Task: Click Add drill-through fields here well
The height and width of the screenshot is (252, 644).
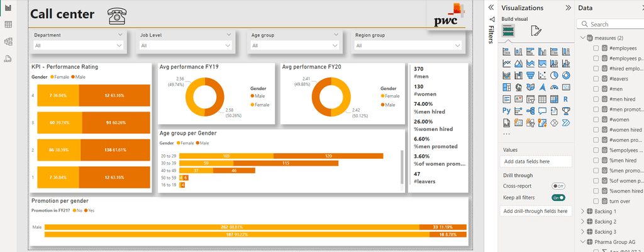Action: click(536, 211)
